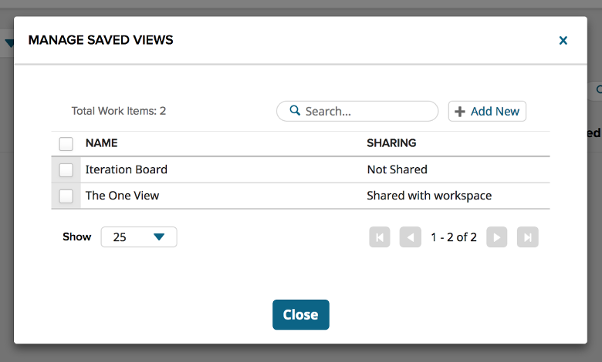Image resolution: width=602 pixels, height=362 pixels.
Task: Toggle the select-all checkbox in header
Action: [x=66, y=144]
